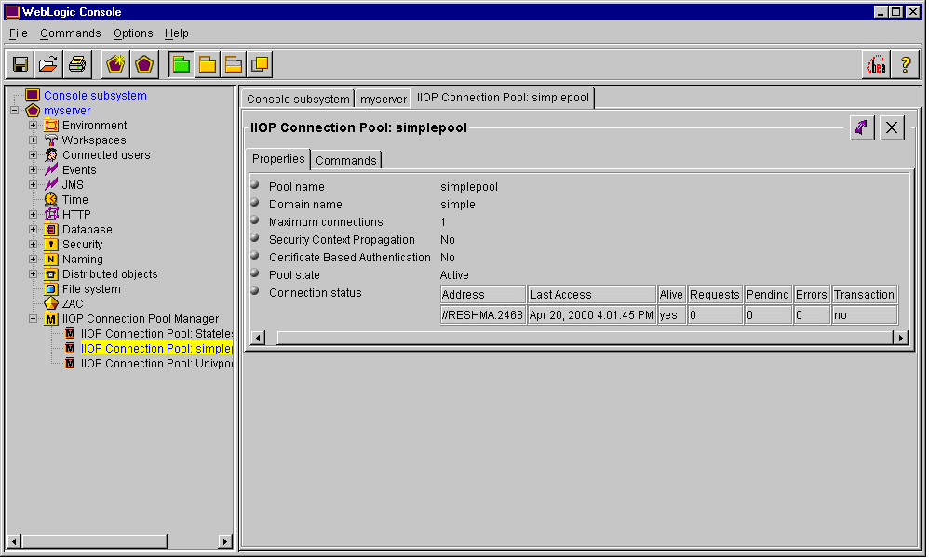Screen dimensions: 929x560
Task: Click the new server pentagon icon with star
Action: point(115,64)
